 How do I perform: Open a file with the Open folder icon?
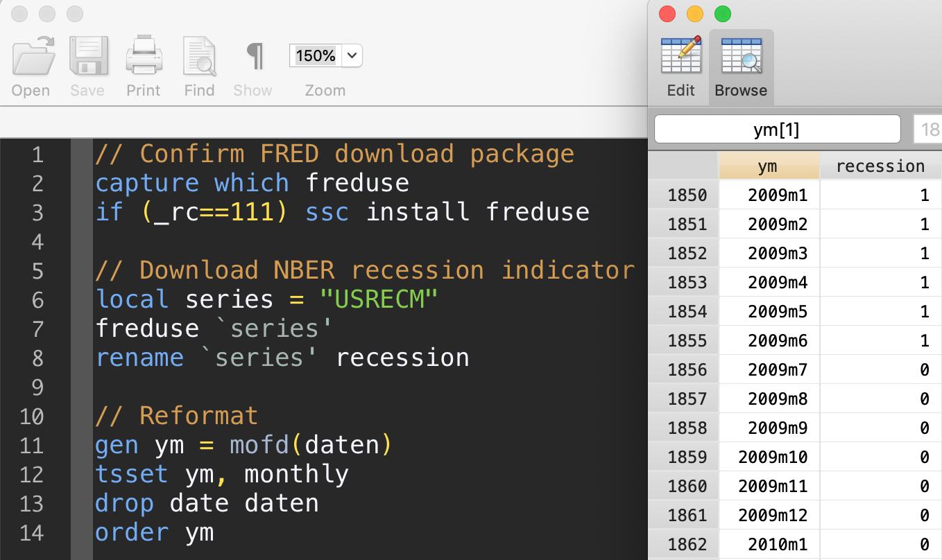click(x=33, y=56)
